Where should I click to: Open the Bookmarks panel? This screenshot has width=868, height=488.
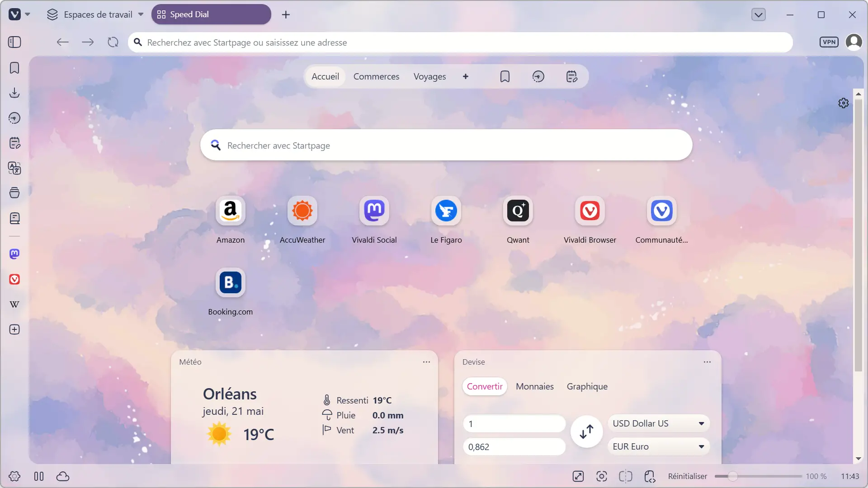point(14,68)
